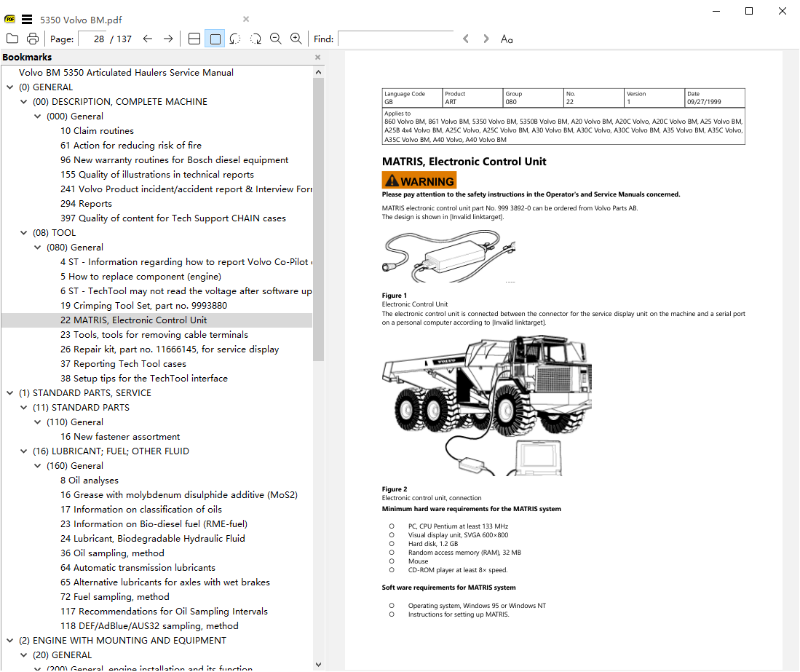
Task: Go to previous page arrow
Action: pyautogui.click(x=148, y=39)
